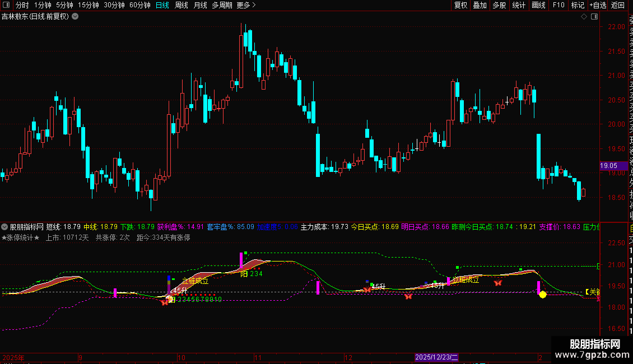The height and width of the screenshot is (364, 633).
Task: Click the 支撑价: 18.63 value
Action: point(560,227)
